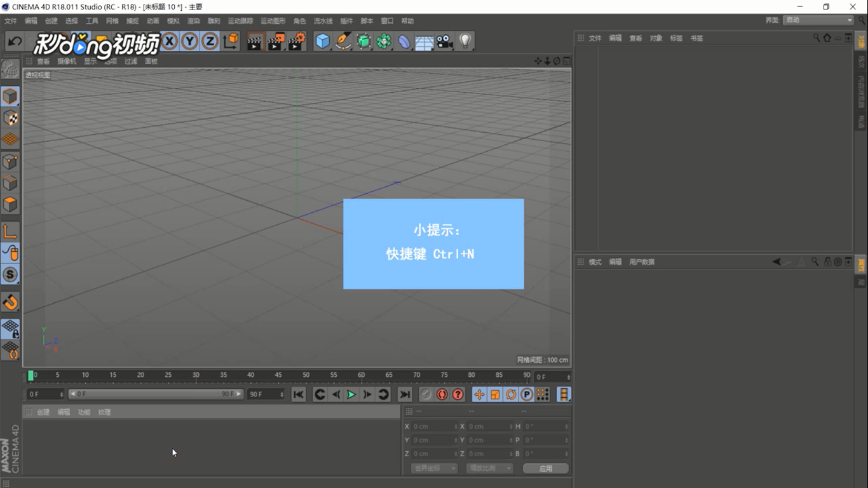Switch to Points mode
Screen dimensions: 868x488
(10, 162)
